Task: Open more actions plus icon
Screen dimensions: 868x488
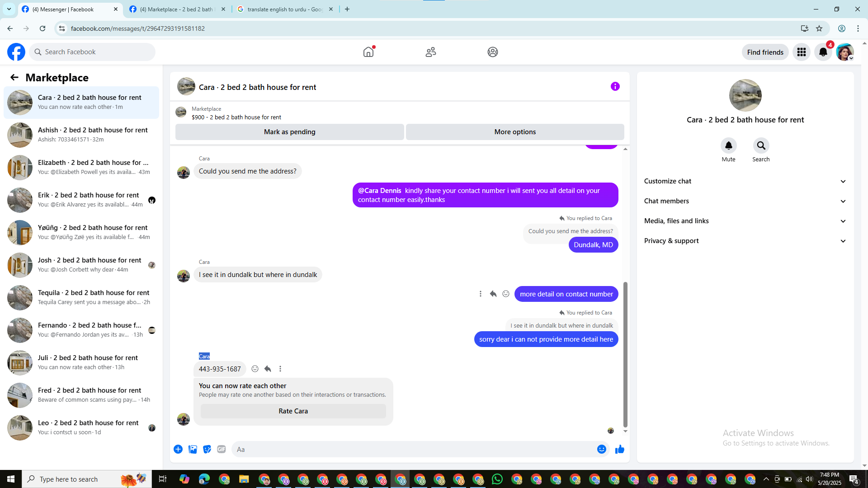Action: (178, 449)
